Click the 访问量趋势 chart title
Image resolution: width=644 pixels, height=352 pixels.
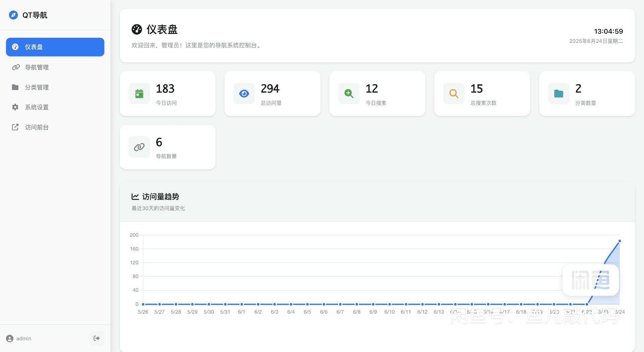point(160,197)
